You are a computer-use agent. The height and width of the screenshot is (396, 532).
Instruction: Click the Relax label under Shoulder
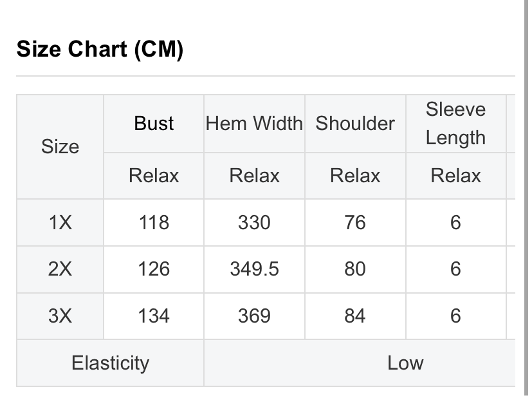[355, 176]
